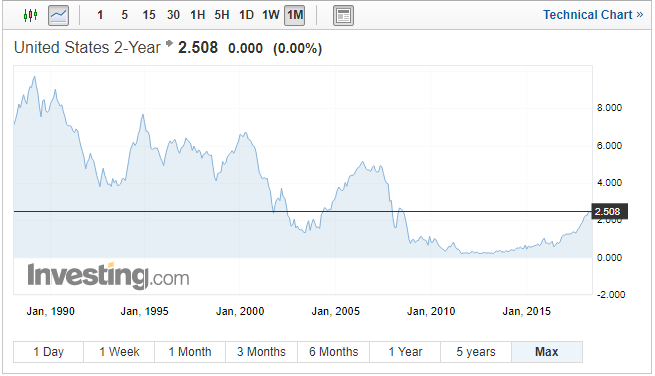Choose the 30 minute interval
The height and width of the screenshot is (376, 655).
[173, 15]
